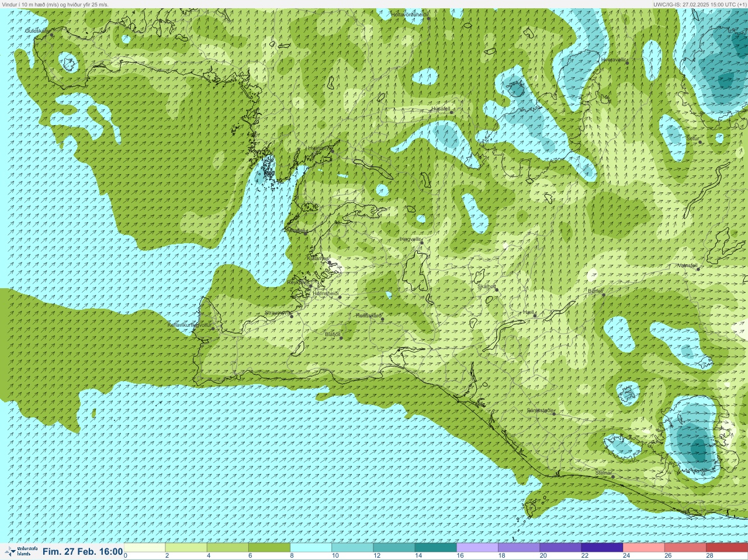The width and height of the screenshot is (748, 560).
Task: Select the 14–16 m/s dark teal legend swatch
Action: tap(435, 548)
